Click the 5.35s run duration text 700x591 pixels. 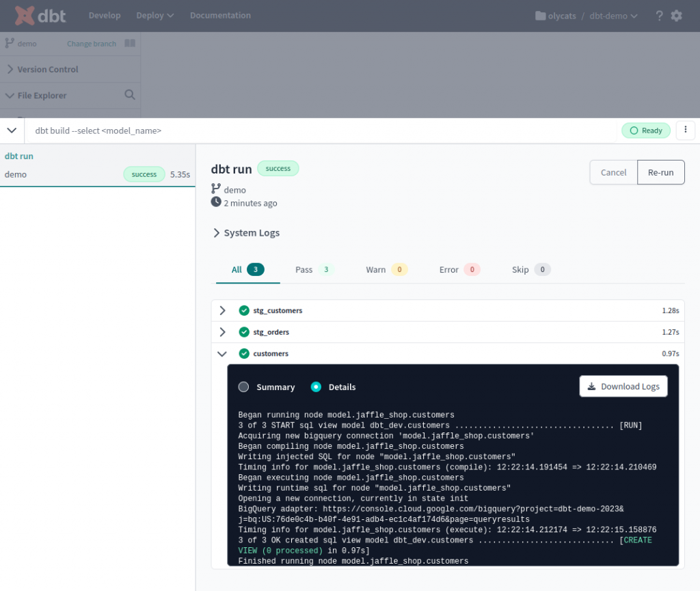[180, 174]
